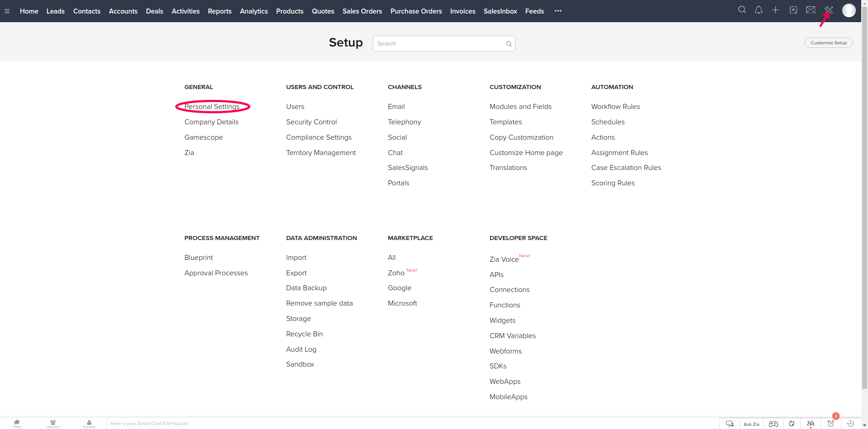Open Webforms in Developer Space

505,351
